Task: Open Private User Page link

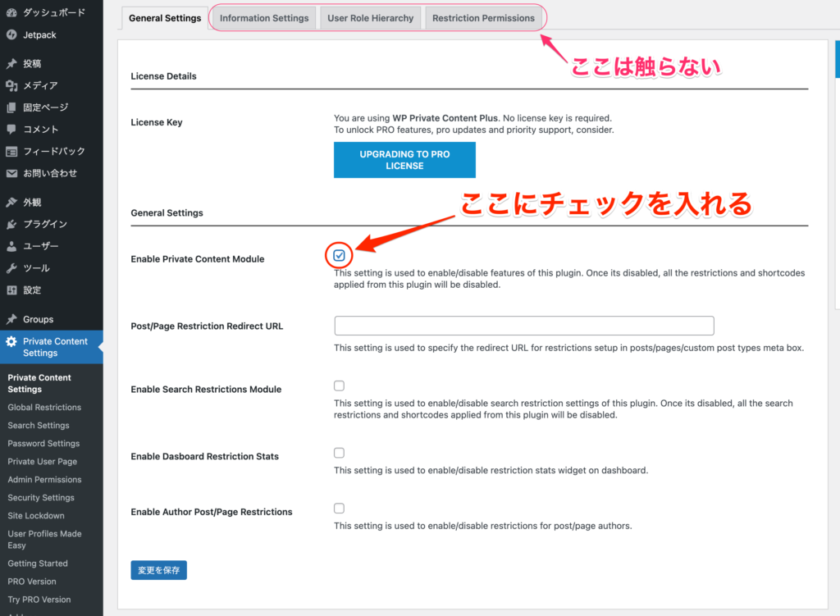Action: (43, 462)
